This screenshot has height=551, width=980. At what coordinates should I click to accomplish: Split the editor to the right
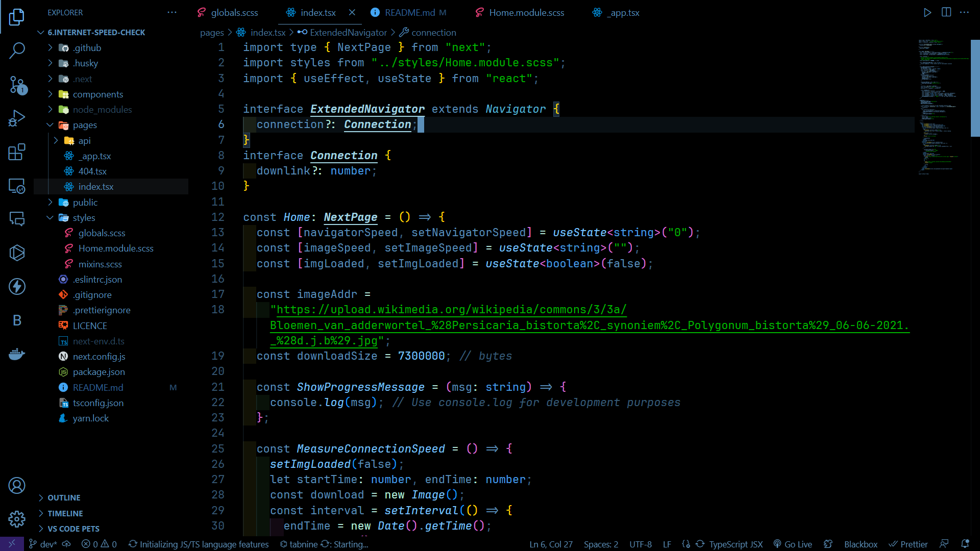(x=946, y=12)
